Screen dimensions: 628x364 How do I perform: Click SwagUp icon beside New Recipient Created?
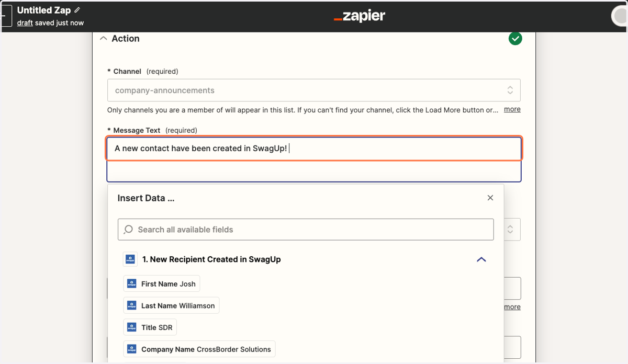pyautogui.click(x=130, y=259)
